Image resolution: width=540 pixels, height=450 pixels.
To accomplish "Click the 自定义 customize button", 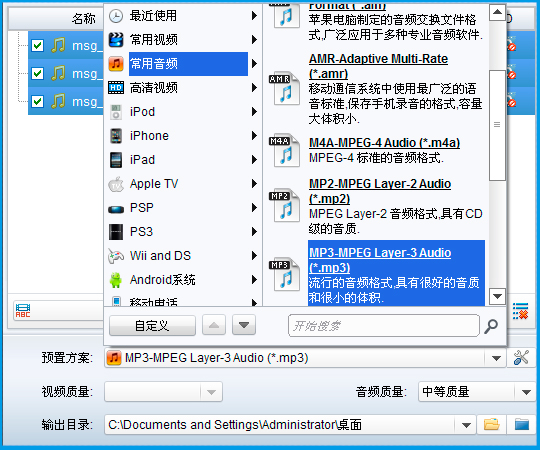I will pyautogui.click(x=152, y=325).
